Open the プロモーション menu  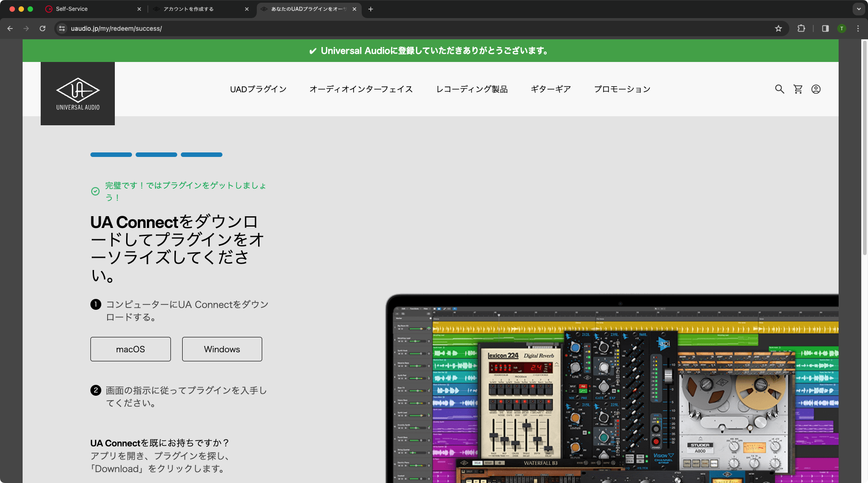click(622, 89)
